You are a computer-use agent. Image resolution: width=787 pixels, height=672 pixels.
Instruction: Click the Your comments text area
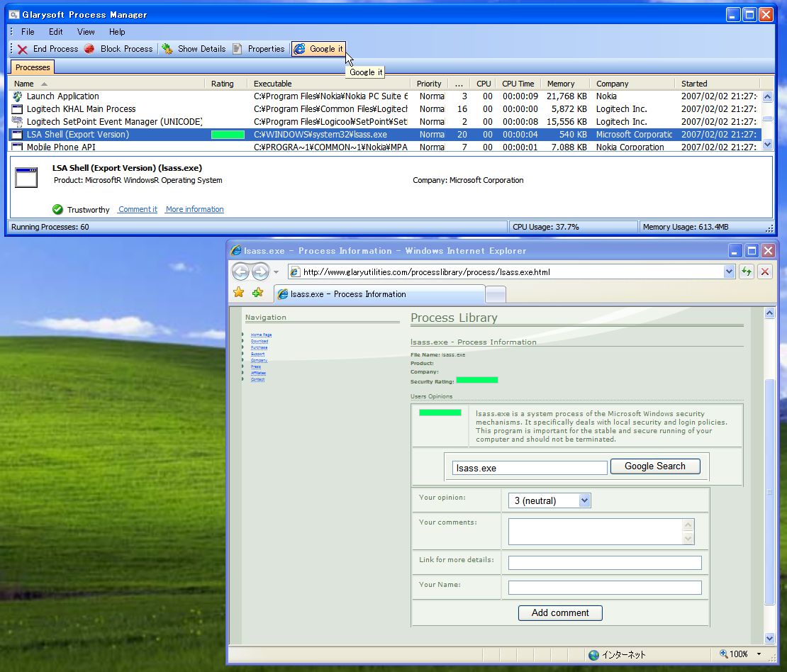coord(601,532)
